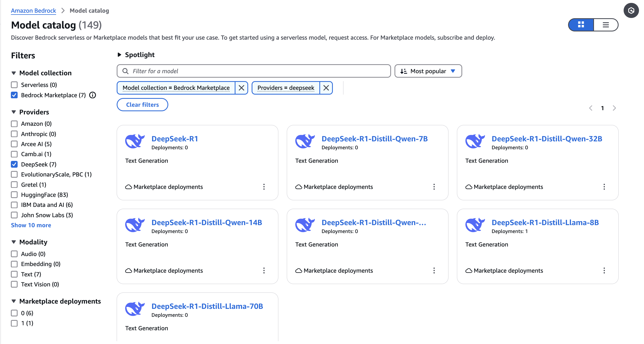Switch to grid view layout
The image size is (644, 344).
tap(581, 25)
